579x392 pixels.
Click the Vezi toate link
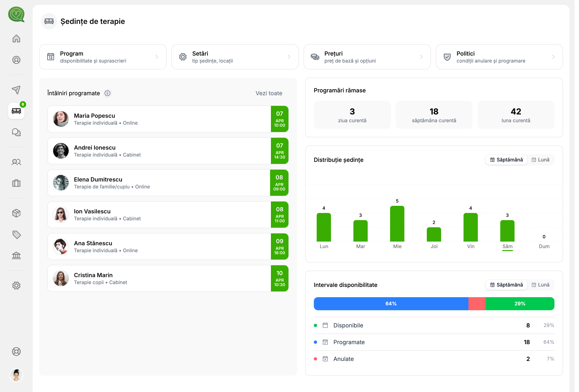coord(269,93)
